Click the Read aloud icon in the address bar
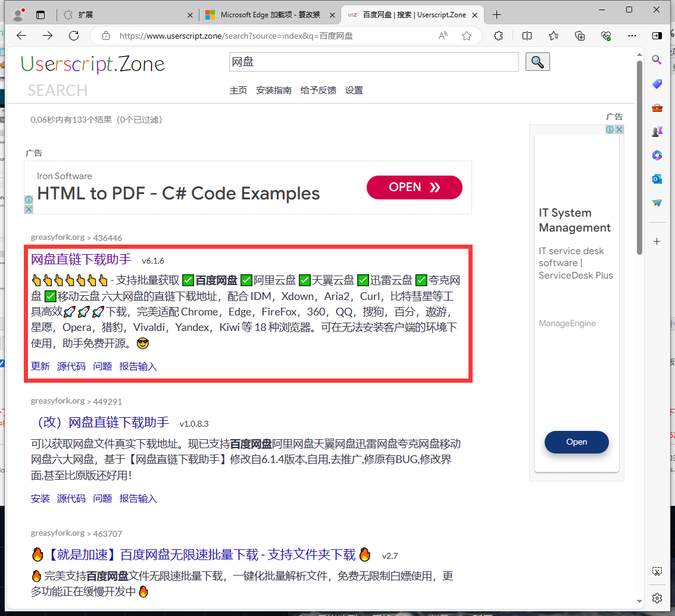Image resolution: width=675 pixels, height=616 pixels. (443, 36)
